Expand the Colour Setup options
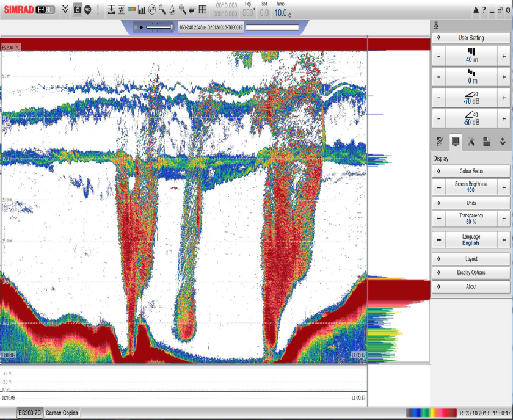 pyautogui.click(x=470, y=171)
